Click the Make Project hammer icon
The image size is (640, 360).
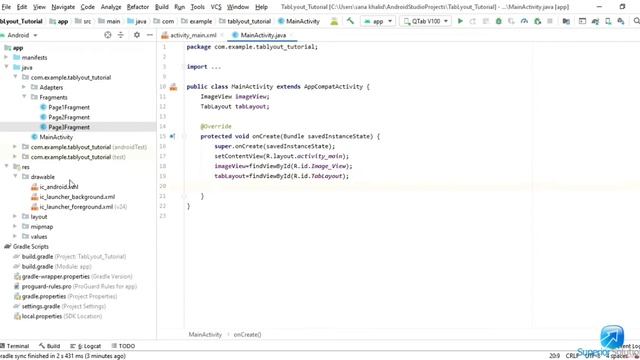[350, 21]
